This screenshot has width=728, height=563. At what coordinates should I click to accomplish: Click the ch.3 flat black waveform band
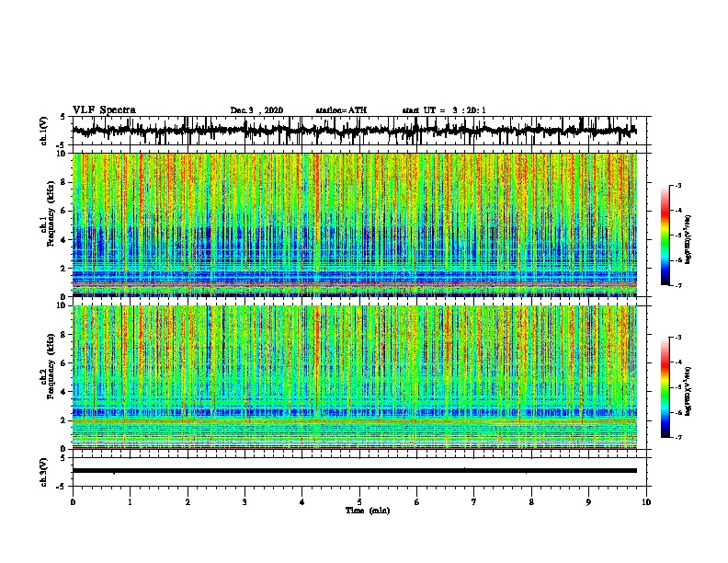pos(354,471)
